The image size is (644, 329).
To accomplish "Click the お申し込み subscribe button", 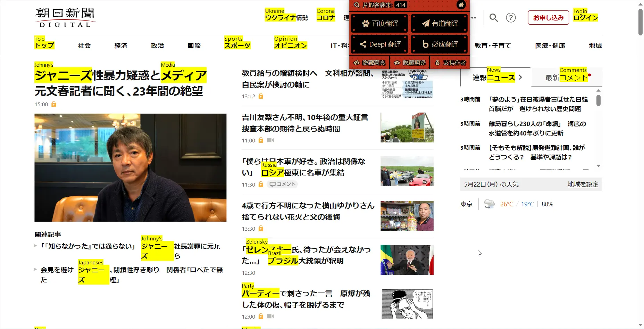I will [548, 18].
